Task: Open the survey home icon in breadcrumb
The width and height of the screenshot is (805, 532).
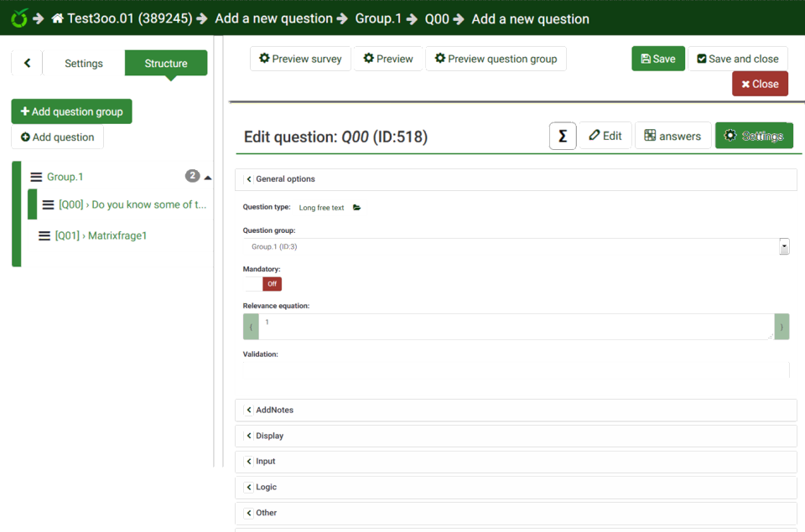Action: [58, 18]
